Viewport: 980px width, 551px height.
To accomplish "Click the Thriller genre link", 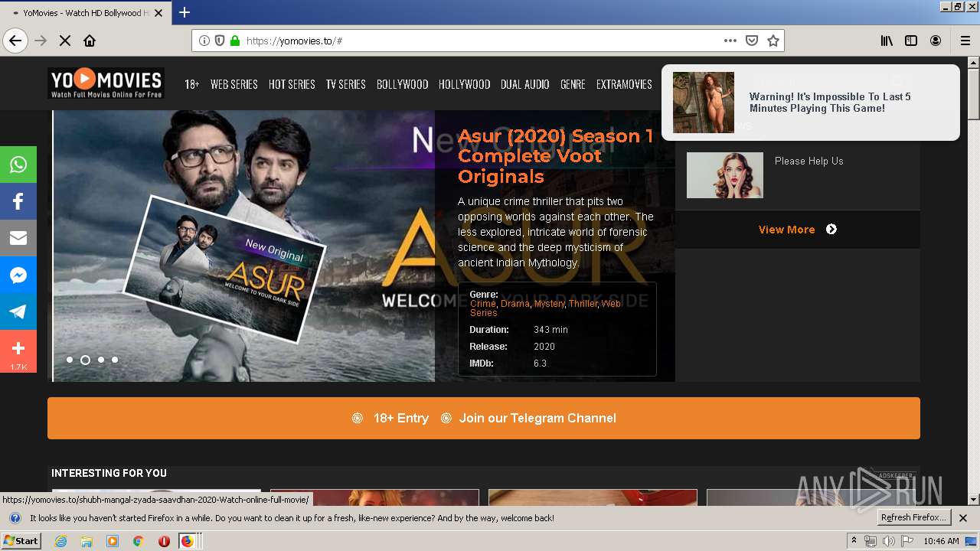I will click(x=583, y=304).
